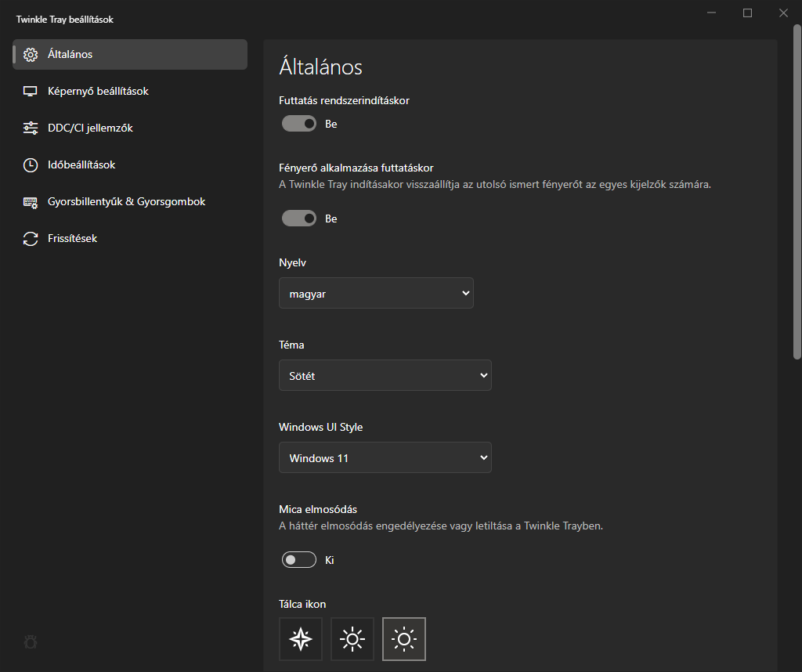
Task: Click the bug icon in the sidebar footer
Action: coord(31,641)
